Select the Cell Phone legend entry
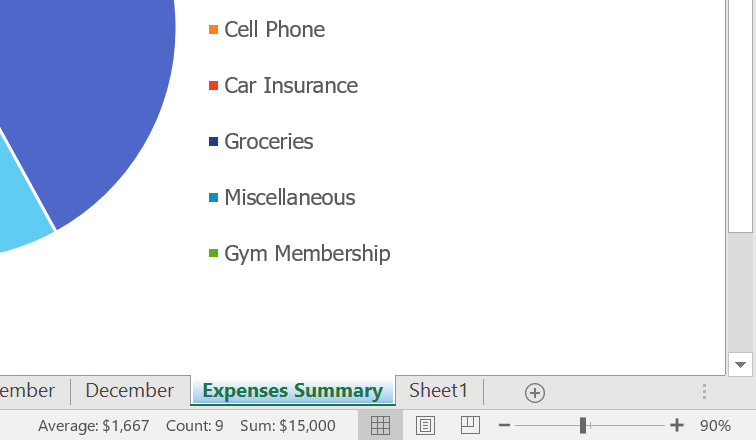The height and width of the screenshot is (440, 756). pos(274,30)
